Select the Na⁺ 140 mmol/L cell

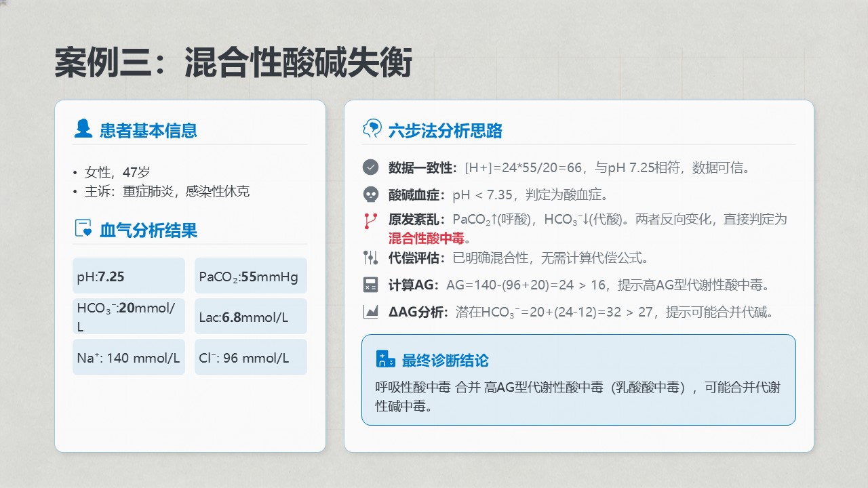pyautogui.click(x=129, y=357)
